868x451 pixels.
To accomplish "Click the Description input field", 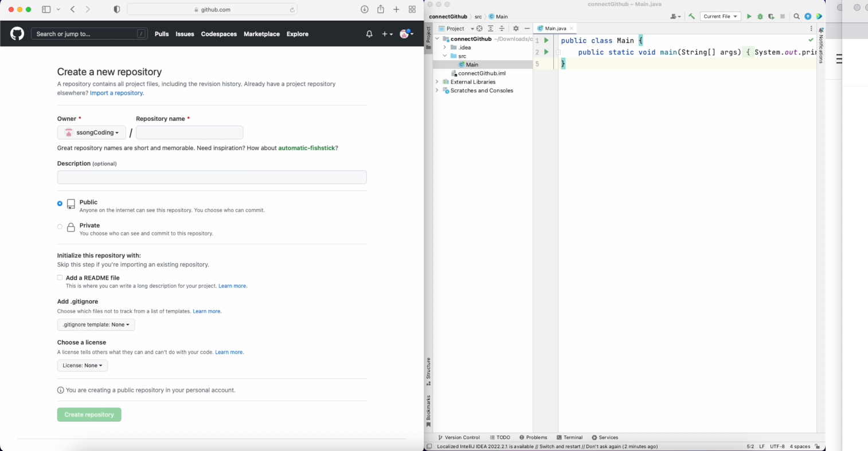I will [x=212, y=177].
